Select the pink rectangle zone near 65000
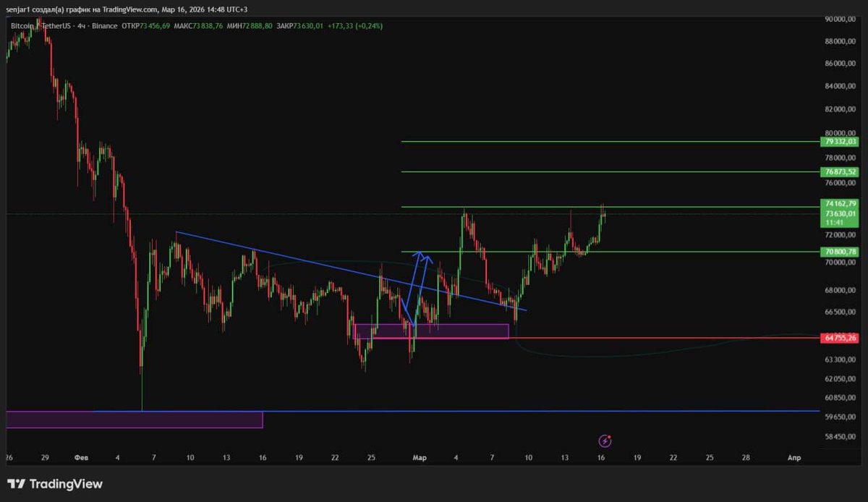 pos(431,331)
